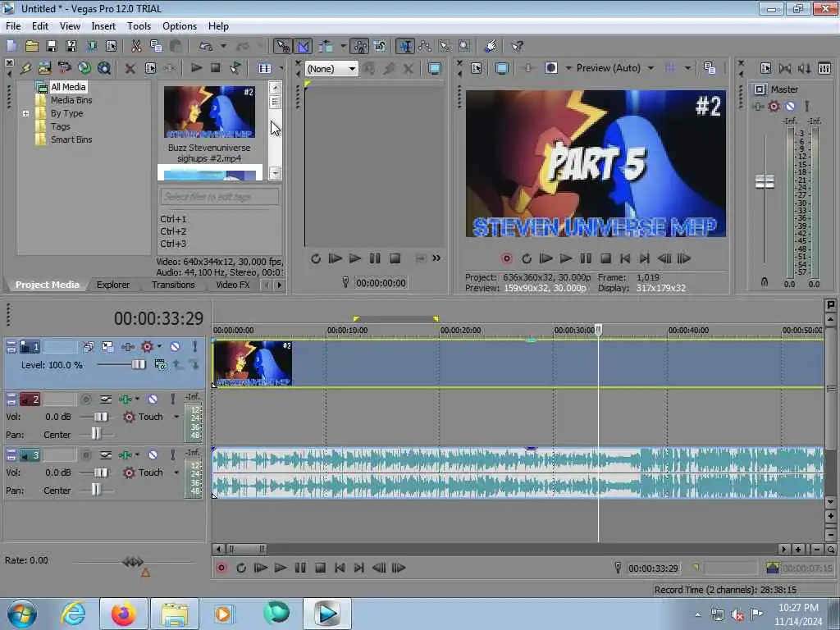This screenshot has height=630, width=840.
Task: Click the Open project folder icon
Action: [32, 46]
